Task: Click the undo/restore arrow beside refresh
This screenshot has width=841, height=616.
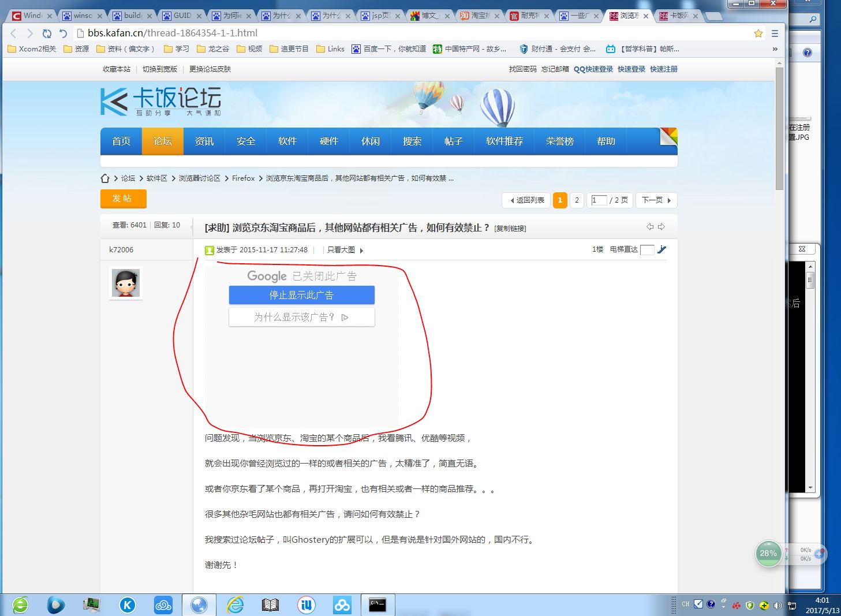Action: (63, 33)
